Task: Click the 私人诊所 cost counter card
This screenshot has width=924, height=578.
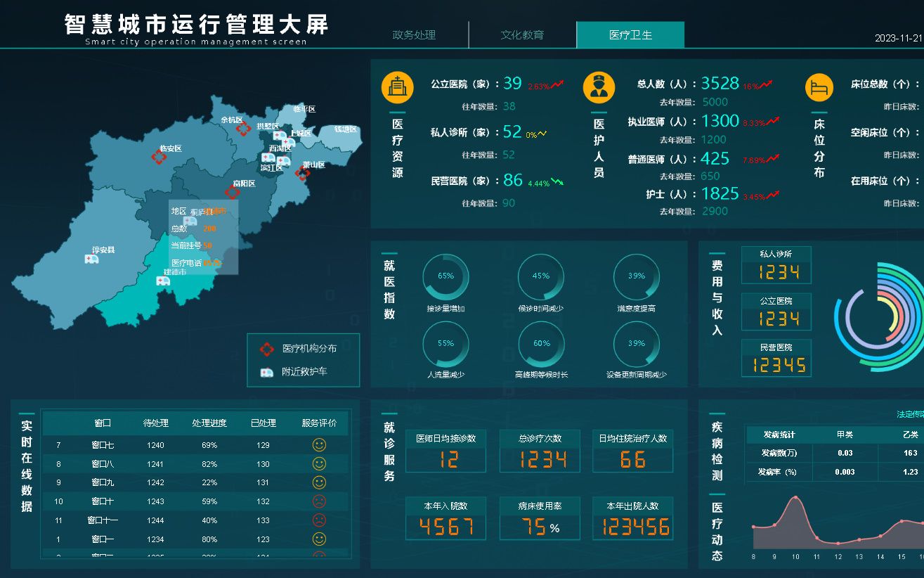Action: (776, 265)
